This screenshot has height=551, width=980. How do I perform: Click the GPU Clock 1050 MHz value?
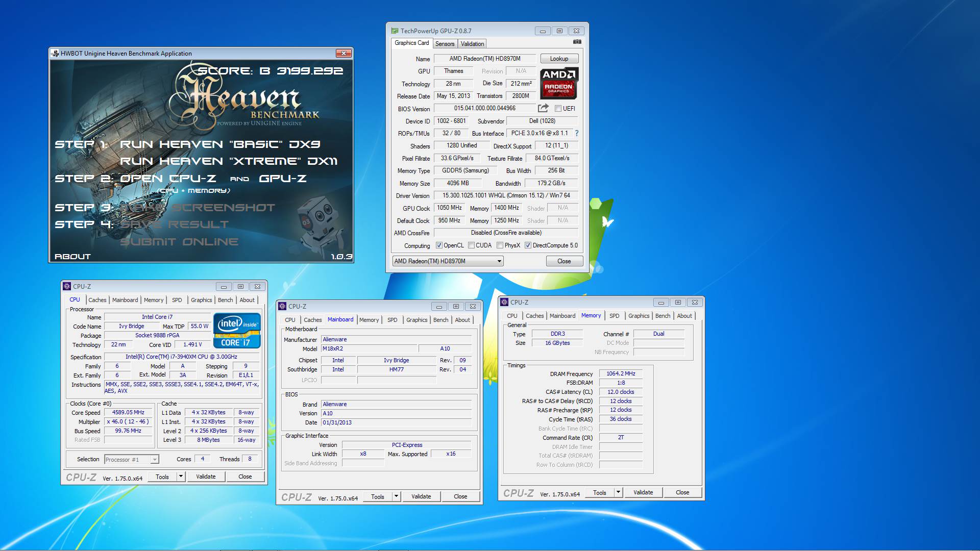coord(449,208)
